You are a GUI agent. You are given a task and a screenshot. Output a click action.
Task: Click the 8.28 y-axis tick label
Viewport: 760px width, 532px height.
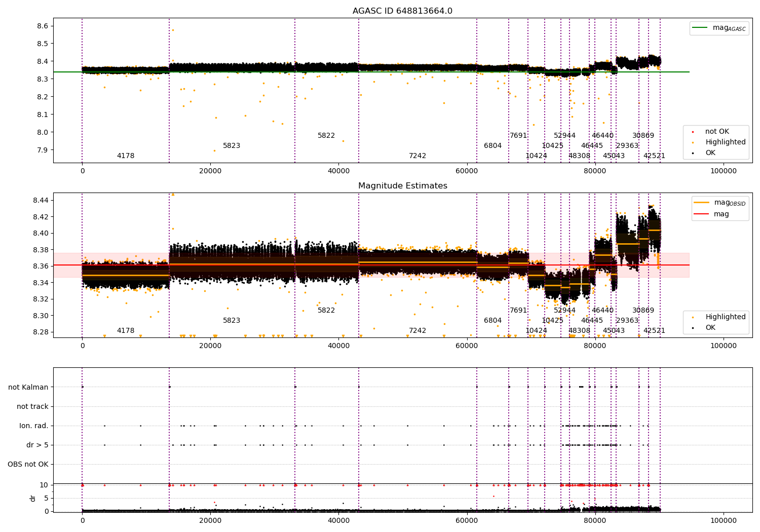42,332
